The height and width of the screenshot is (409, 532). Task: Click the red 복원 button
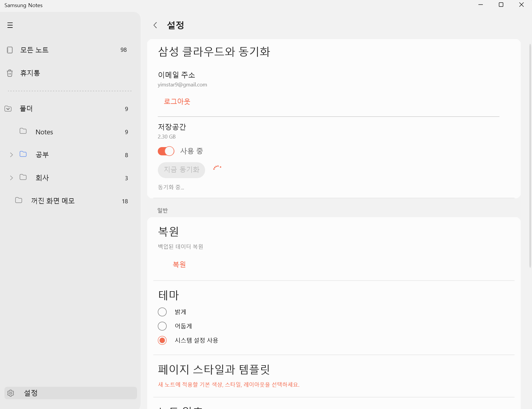pos(179,264)
